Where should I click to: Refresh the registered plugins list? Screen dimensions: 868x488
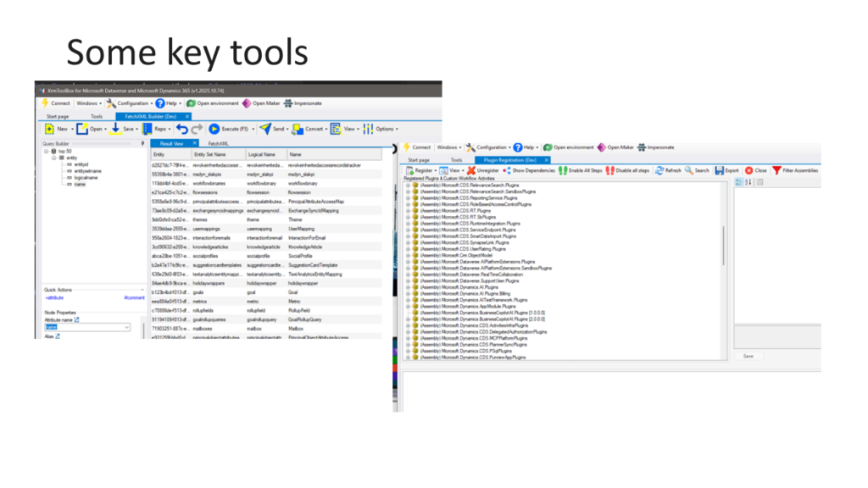pyautogui.click(x=668, y=170)
